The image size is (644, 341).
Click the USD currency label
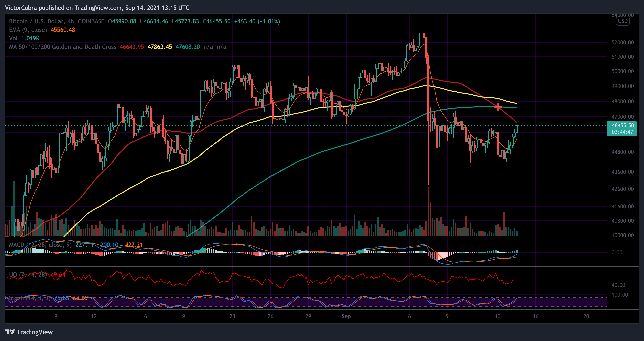point(623,21)
